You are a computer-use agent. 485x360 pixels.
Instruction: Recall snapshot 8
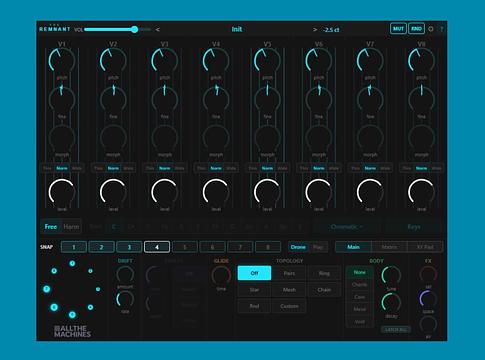268,247
